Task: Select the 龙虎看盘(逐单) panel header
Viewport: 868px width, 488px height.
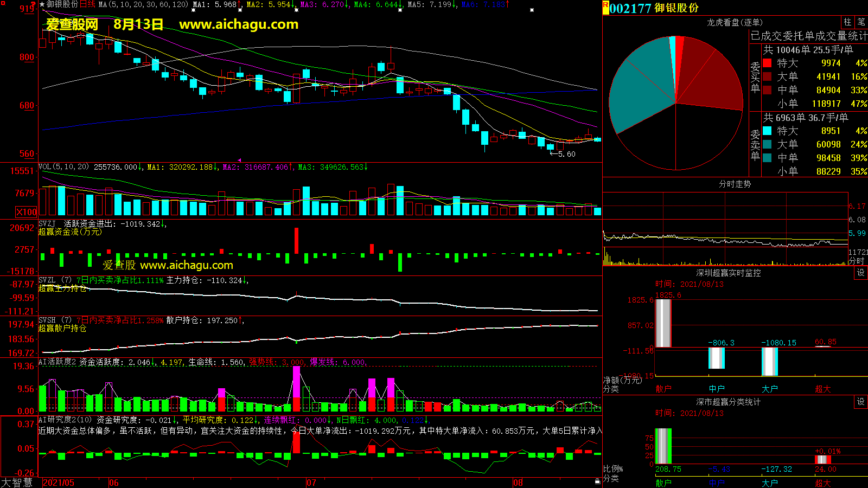Action: point(735,22)
